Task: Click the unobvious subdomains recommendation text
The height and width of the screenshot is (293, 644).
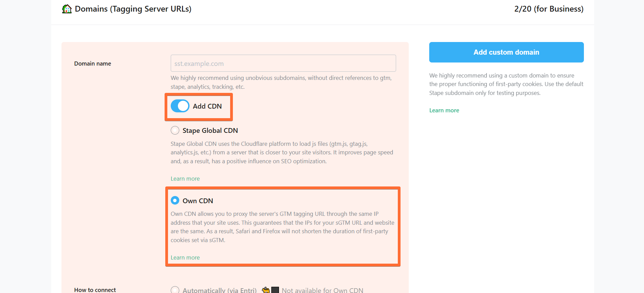Action: point(281,82)
